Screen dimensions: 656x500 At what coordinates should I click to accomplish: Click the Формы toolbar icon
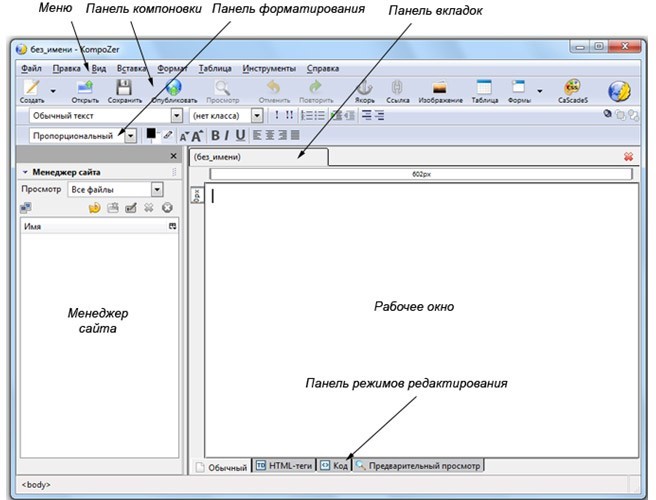[x=518, y=87]
